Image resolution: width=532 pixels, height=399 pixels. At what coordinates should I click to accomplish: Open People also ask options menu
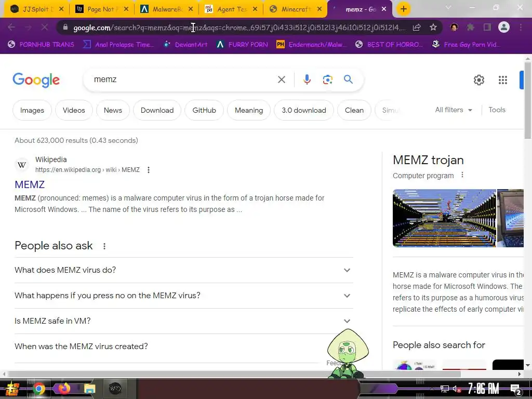(104, 246)
